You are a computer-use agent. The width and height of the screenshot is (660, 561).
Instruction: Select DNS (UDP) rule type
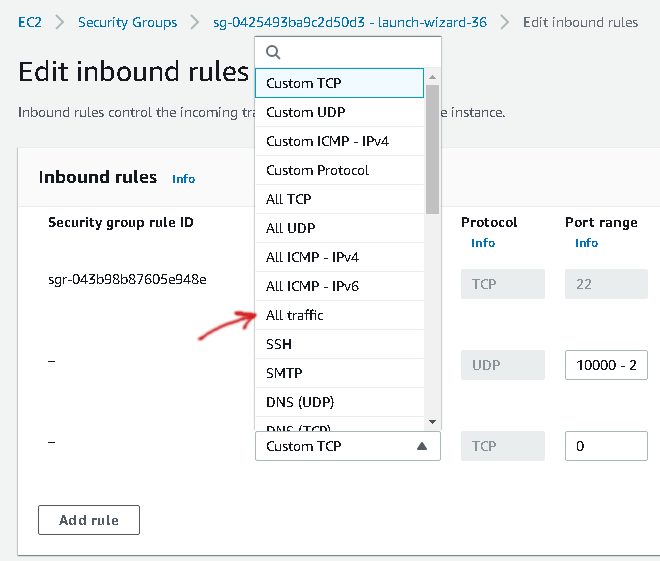point(339,402)
